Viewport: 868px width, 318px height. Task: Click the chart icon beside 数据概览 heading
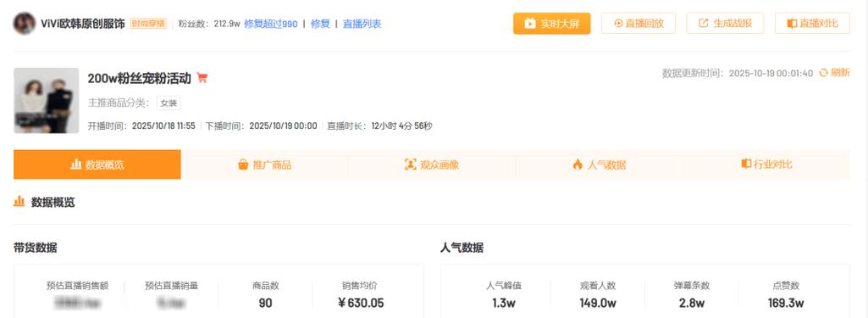tap(19, 202)
